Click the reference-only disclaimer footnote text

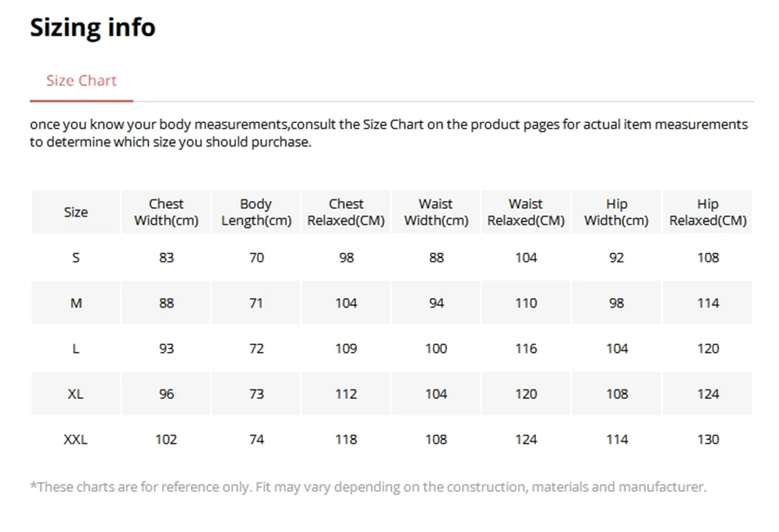tap(368, 487)
